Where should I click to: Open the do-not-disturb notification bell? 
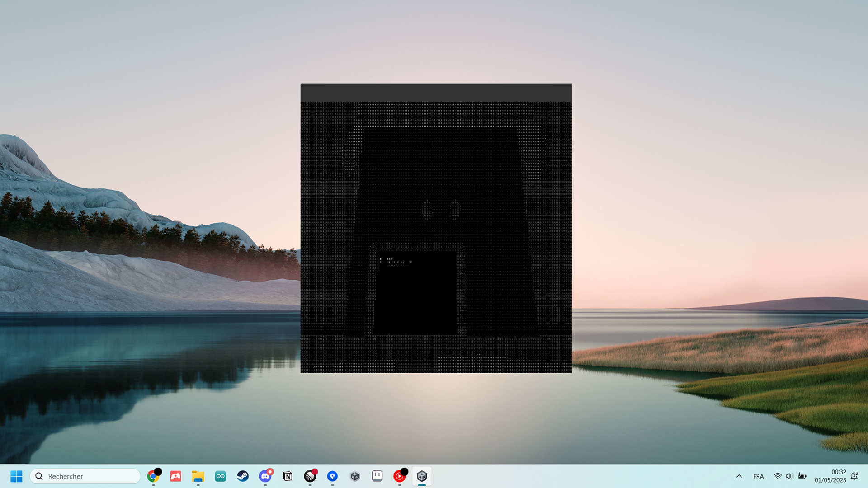click(x=854, y=476)
